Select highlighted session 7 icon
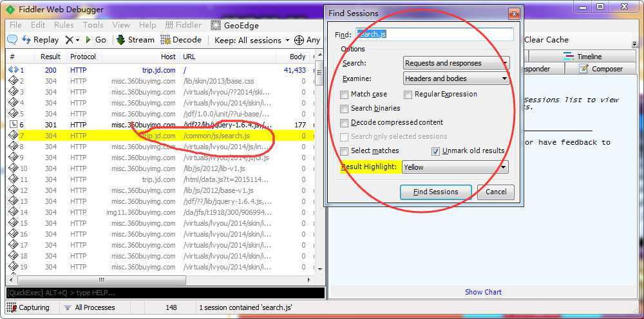 click(14, 135)
